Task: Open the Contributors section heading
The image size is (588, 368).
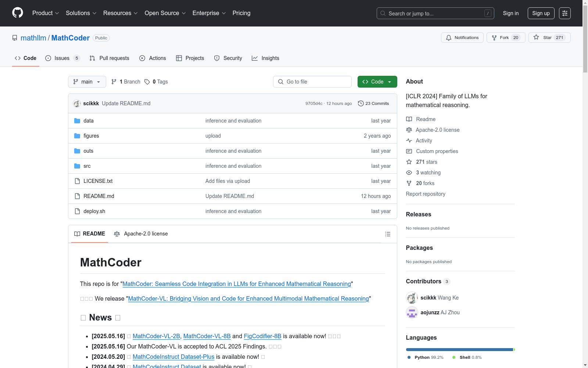Action: [x=424, y=281]
